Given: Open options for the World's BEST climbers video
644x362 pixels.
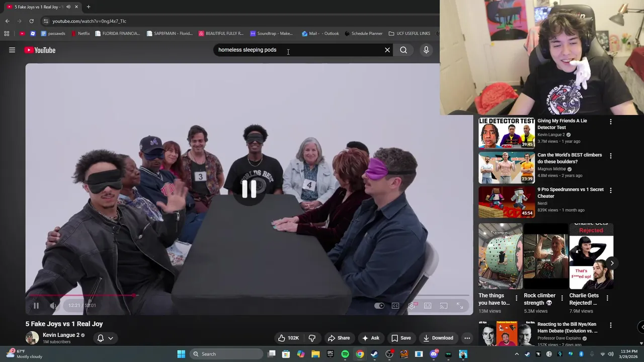Looking at the screenshot, I should tap(611, 156).
